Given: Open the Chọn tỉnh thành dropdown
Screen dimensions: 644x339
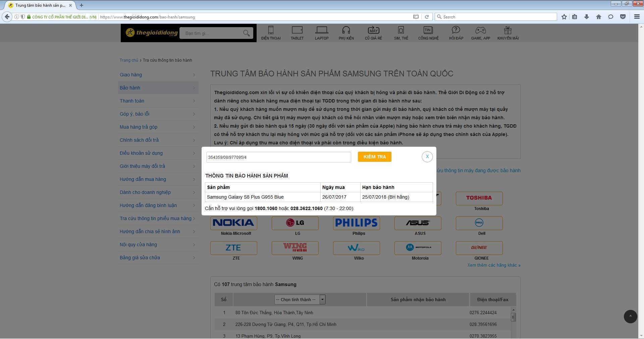Looking at the screenshot, I should (x=300, y=299).
